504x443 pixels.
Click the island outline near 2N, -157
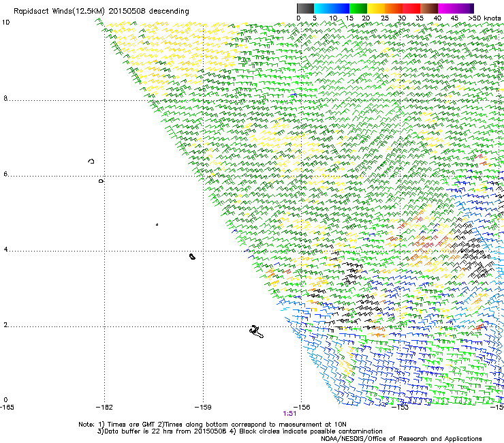coord(256,332)
